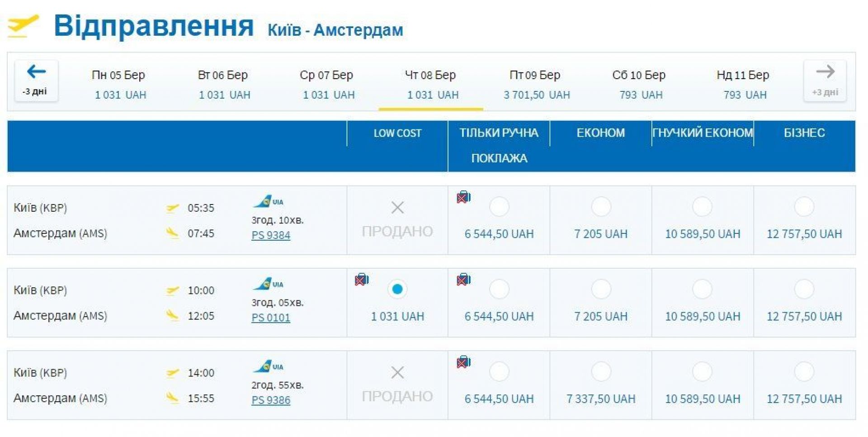Click the Low Cost no-baggage icon for PS 0101
Image resolution: width=868 pixels, height=437 pixels.
coord(362,280)
